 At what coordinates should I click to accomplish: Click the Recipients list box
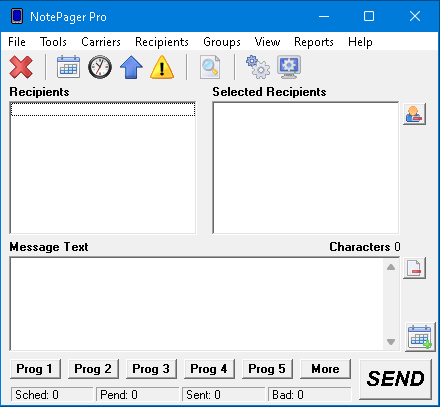click(103, 168)
